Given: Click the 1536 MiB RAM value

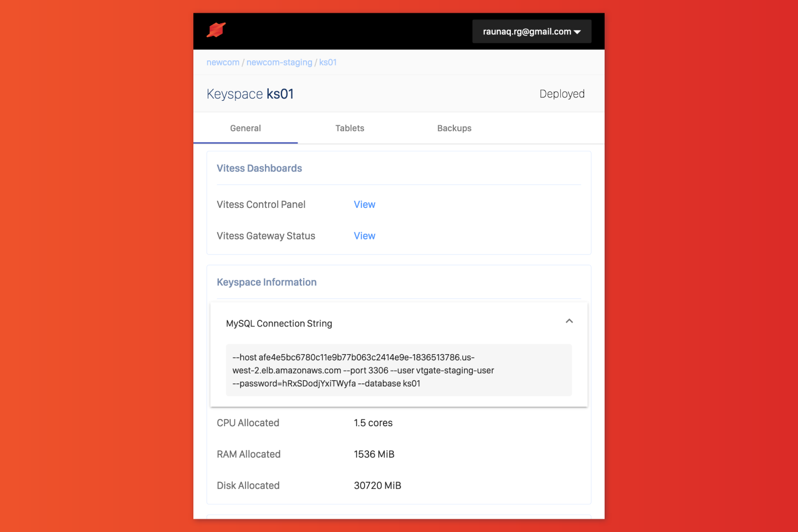Looking at the screenshot, I should pos(374,454).
